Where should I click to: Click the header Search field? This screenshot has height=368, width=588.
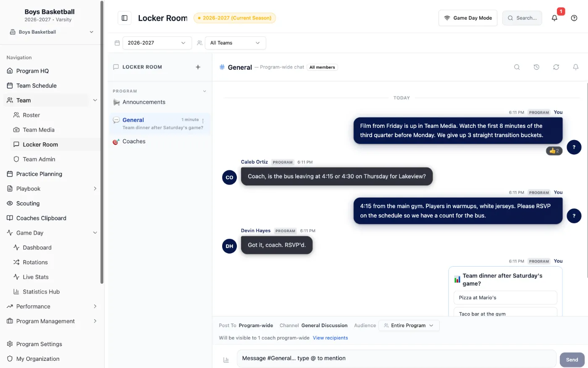point(522,18)
